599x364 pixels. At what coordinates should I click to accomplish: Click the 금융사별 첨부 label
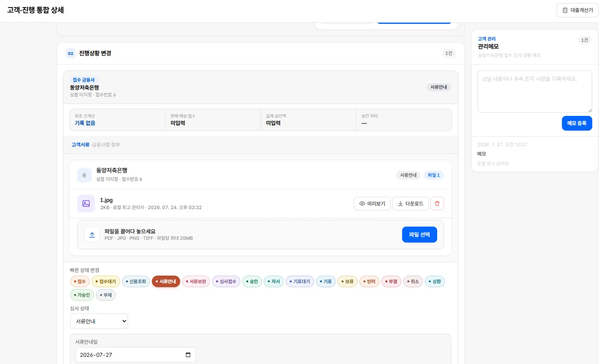point(106,145)
